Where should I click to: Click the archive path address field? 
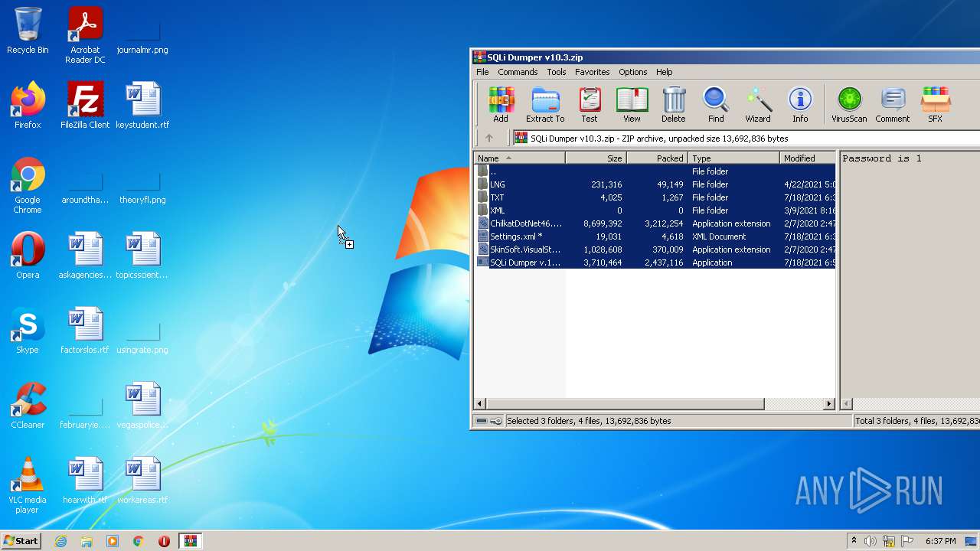coord(746,139)
